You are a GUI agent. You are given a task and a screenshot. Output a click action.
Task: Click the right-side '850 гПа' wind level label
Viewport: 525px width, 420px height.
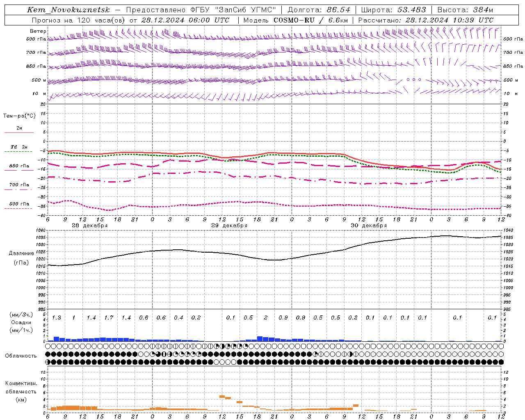click(513, 66)
